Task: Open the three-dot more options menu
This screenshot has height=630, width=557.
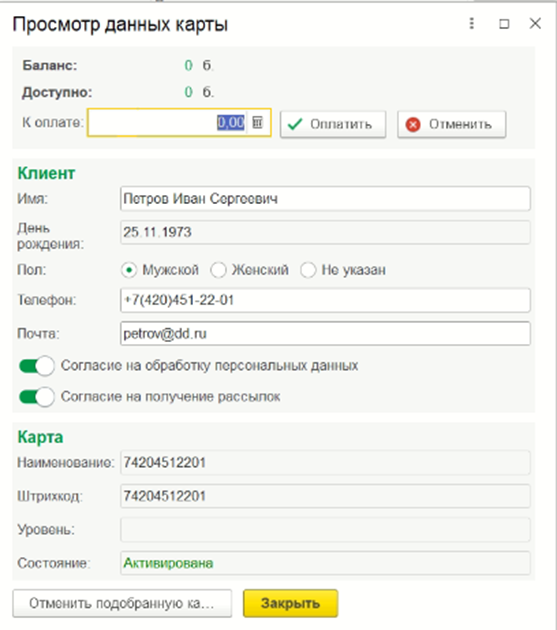Action: [x=472, y=24]
